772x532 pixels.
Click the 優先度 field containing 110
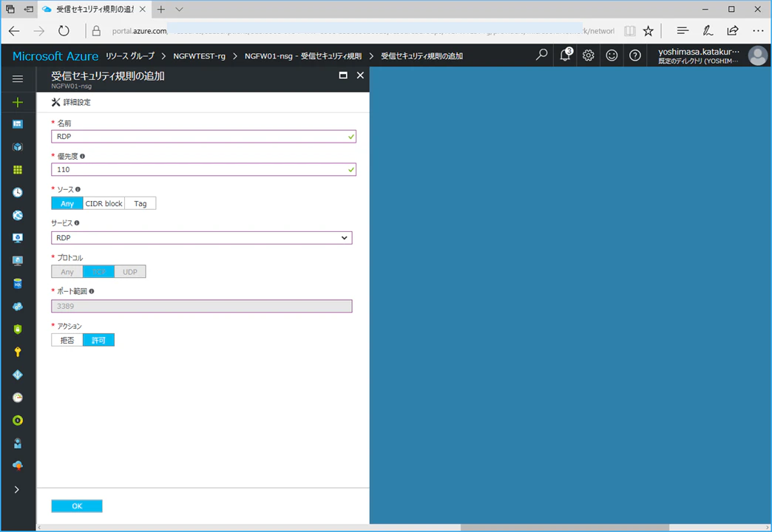point(204,169)
